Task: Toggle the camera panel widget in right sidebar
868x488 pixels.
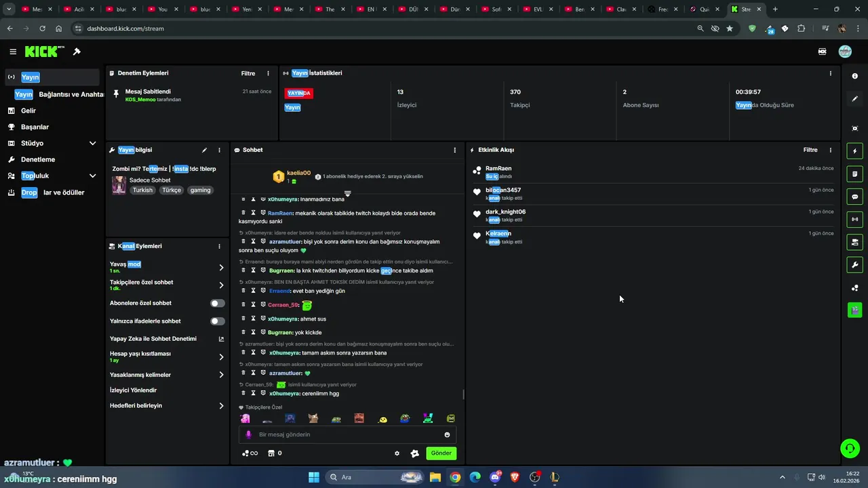Action: click(854, 242)
